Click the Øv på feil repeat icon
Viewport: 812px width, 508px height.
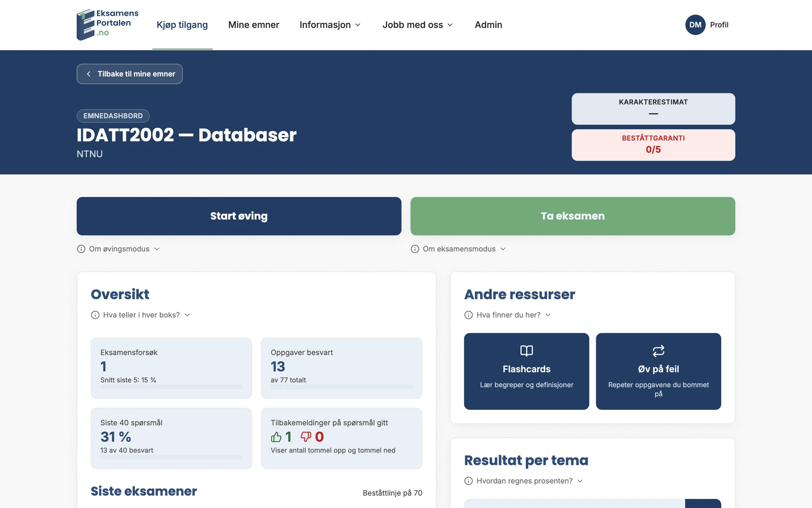(658, 351)
